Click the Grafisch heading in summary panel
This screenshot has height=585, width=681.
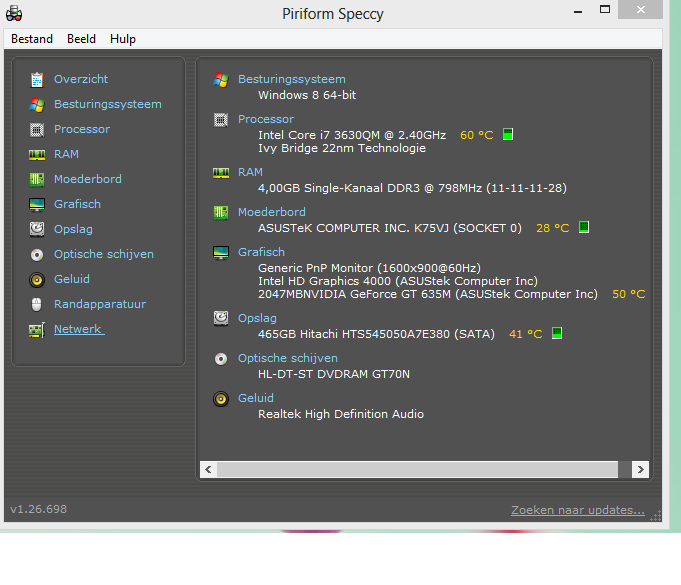pyautogui.click(x=261, y=252)
